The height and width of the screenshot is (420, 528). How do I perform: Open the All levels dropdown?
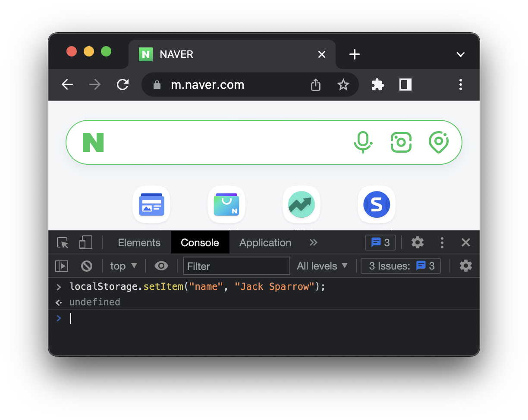tap(322, 266)
